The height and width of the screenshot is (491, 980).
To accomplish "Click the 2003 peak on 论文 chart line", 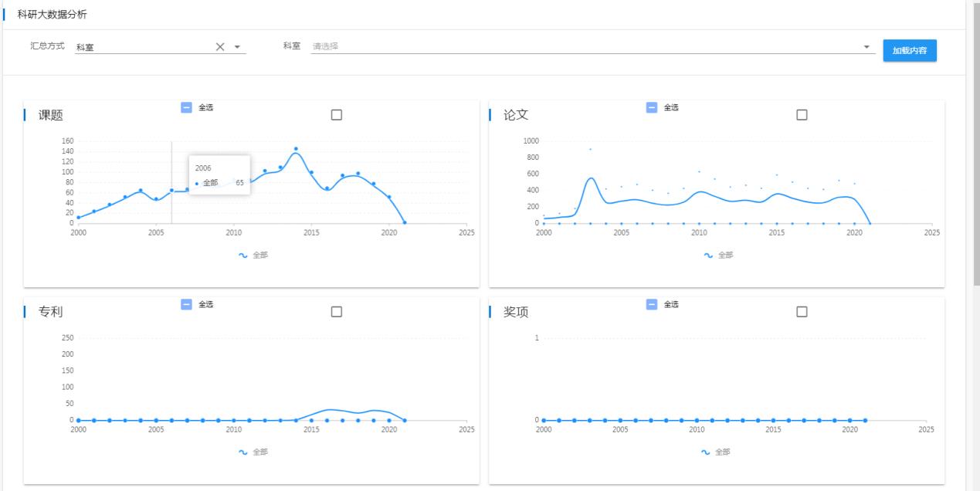I will pyautogui.click(x=590, y=178).
